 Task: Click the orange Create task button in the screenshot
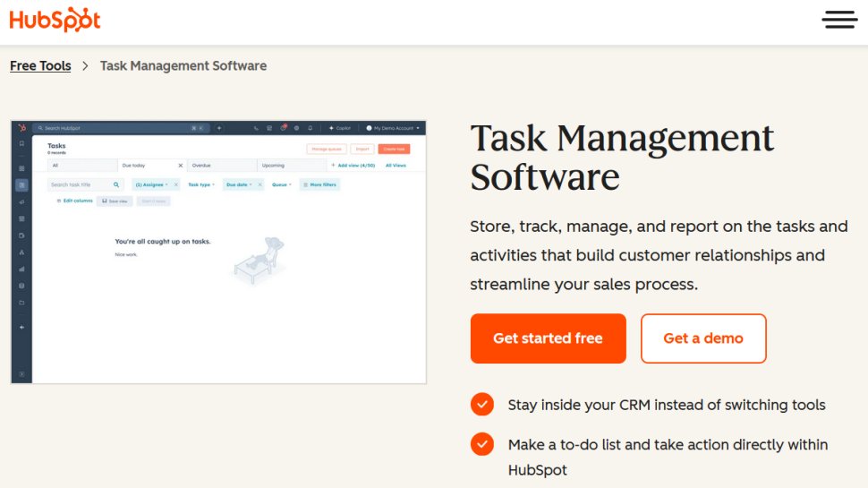point(394,149)
